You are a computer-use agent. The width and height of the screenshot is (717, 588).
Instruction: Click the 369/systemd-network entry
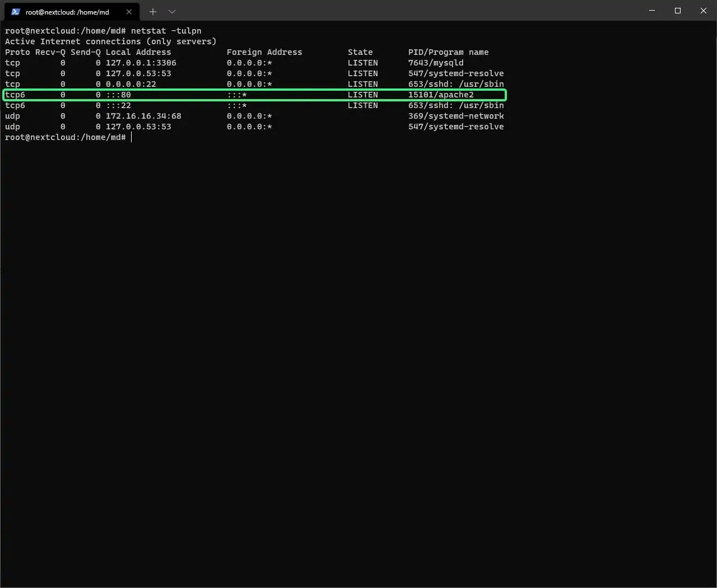[x=456, y=116]
